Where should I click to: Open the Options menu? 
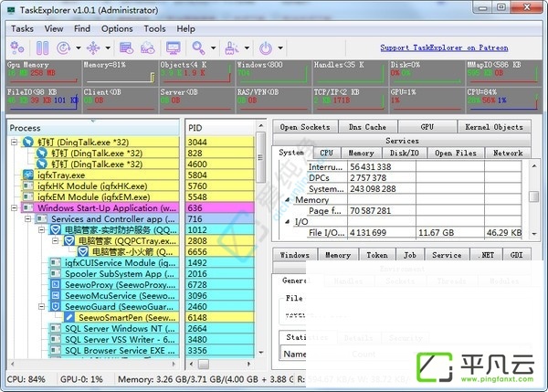pos(117,28)
